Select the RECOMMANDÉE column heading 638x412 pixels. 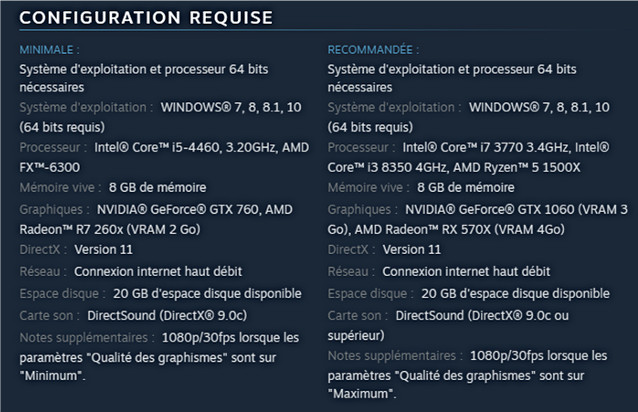point(374,49)
